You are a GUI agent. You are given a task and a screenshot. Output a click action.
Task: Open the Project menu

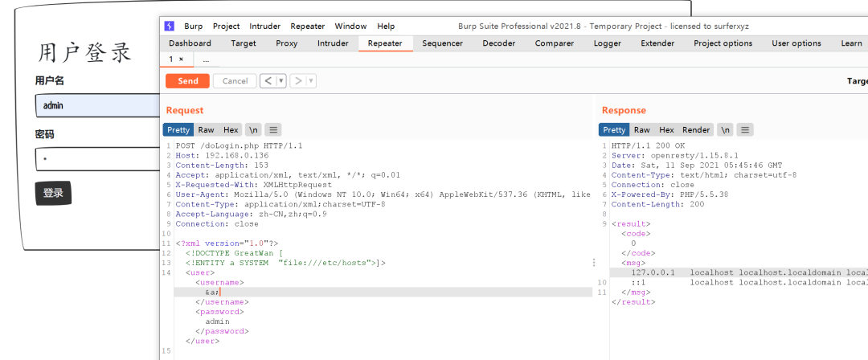tap(227, 26)
